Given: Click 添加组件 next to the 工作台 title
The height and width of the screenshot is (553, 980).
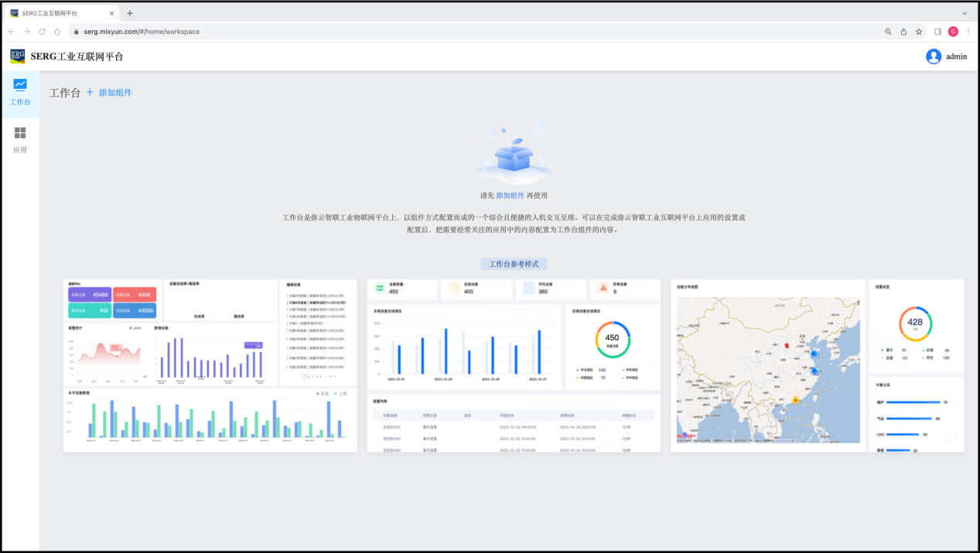Looking at the screenshot, I should coord(115,93).
